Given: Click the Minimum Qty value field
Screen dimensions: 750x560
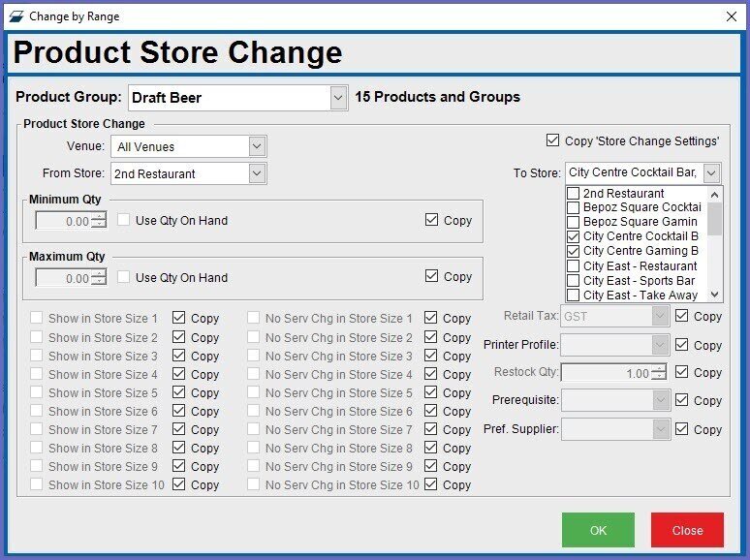Looking at the screenshot, I should pyautogui.click(x=63, y=222).
